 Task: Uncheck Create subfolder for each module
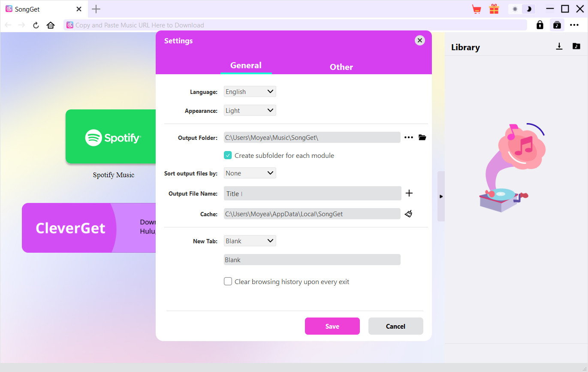228,155
